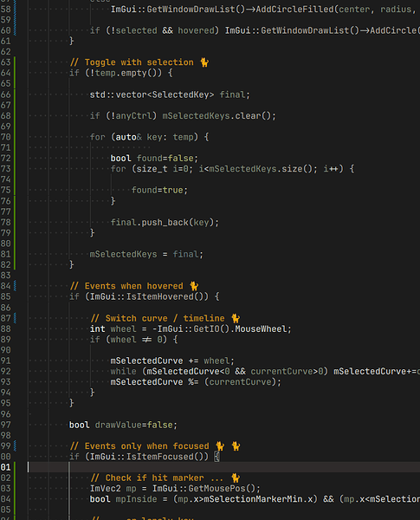This screenshot has width=420, height=520.
Task: Click second cat emoji after 'Events only when focused'
Action: pyautogui.click(x=236, y=446)
